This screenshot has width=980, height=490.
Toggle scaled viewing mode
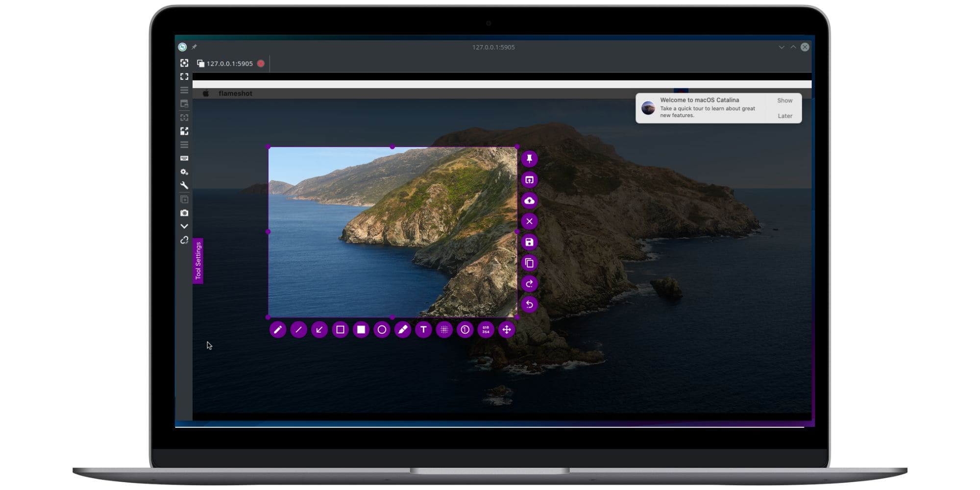185,131
